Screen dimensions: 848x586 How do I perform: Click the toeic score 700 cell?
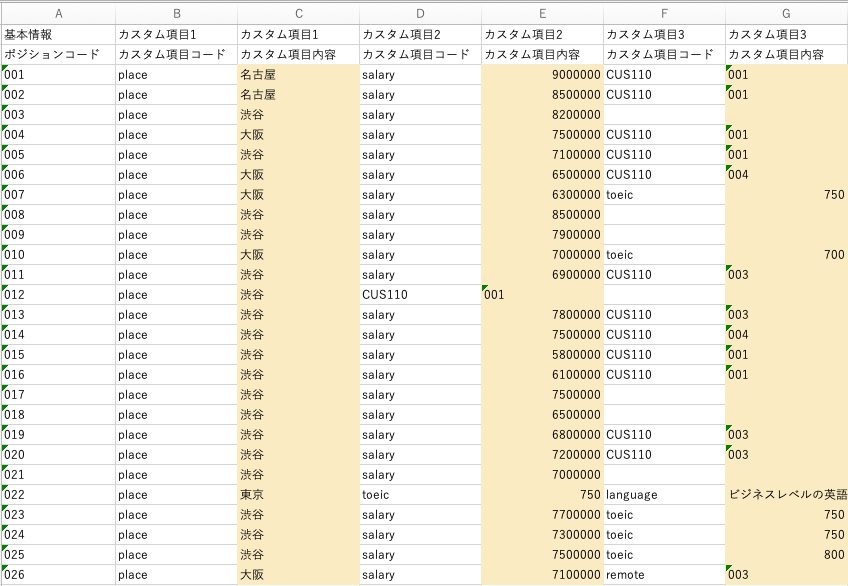(x=786, y=255)
